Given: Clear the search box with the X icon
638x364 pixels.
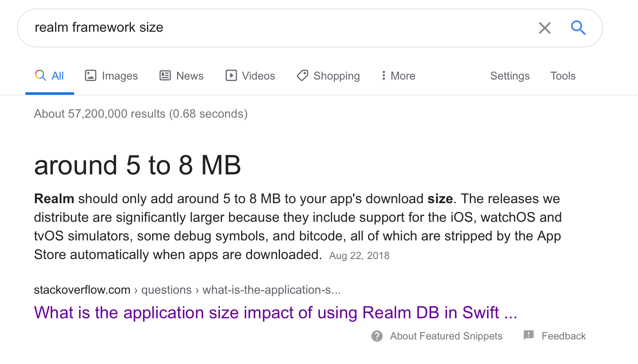Looking at the screenshot, I should tap(544, 28).
